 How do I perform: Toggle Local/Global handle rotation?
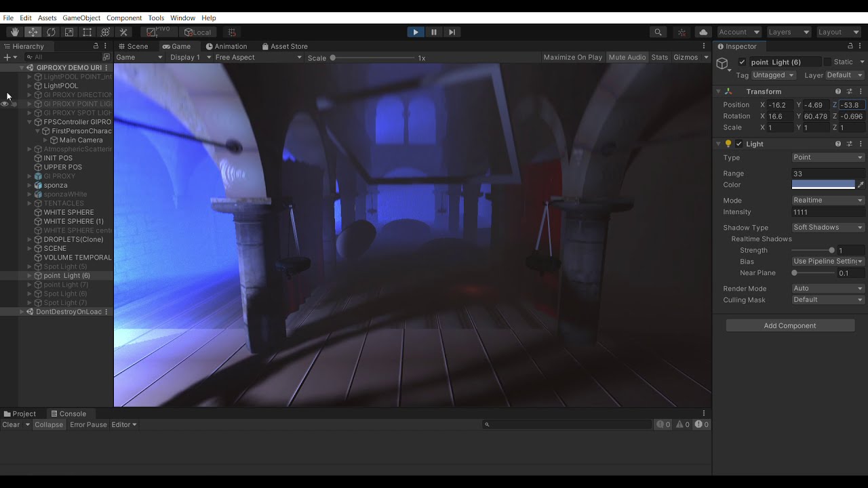pos(198,32)
